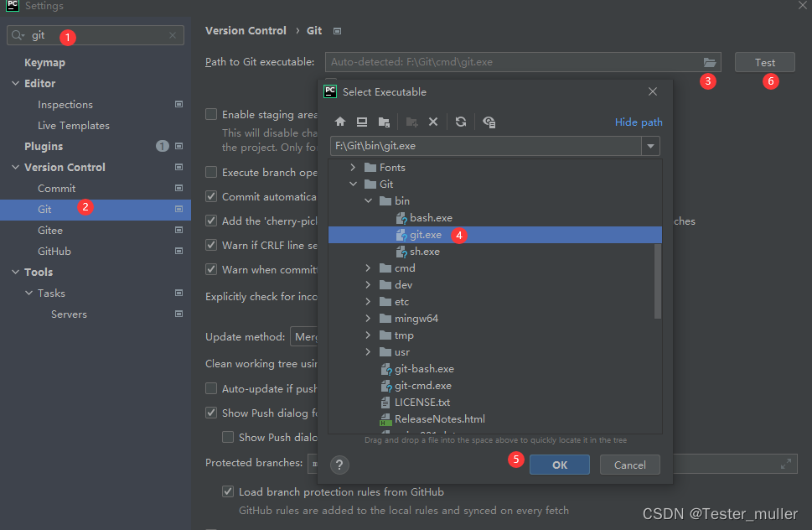
Task: Click the project icon on GitHub row
Action: tap(178, 251)
